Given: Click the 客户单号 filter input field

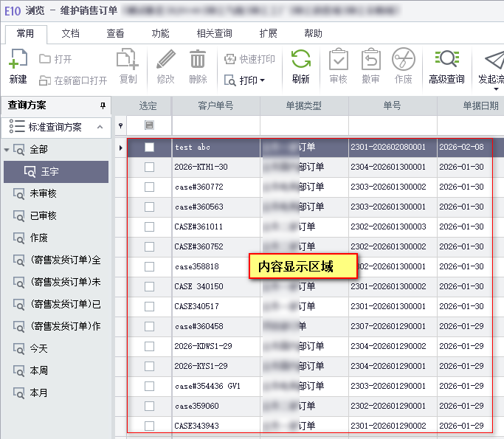Looking at the screenshot, I should click(x=215, y=125).
